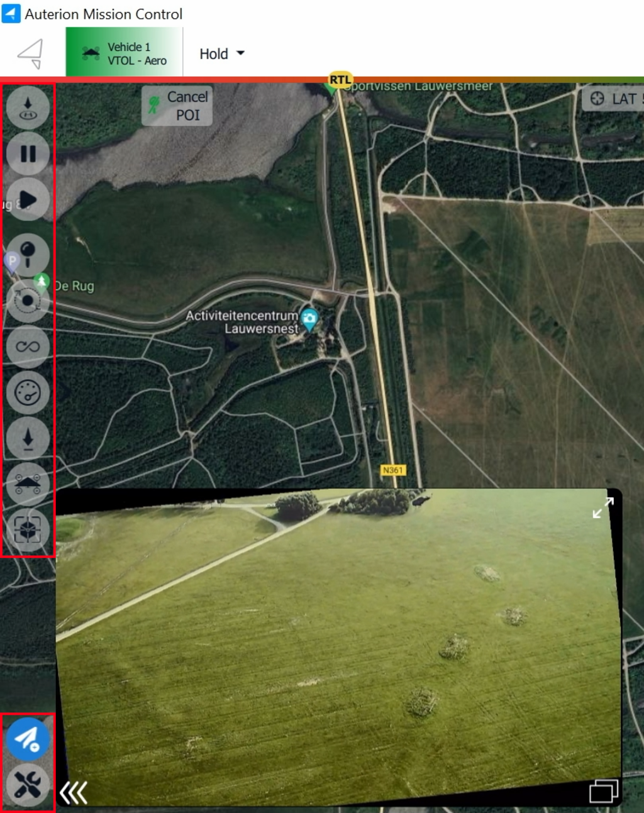Pause the vehicle with the pause button
This screenshot has width=644, height=813.
tap(28, 153)
